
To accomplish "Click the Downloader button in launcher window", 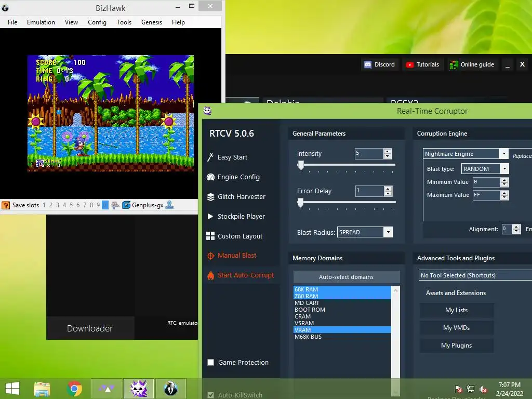I will [x=90, y=328].
